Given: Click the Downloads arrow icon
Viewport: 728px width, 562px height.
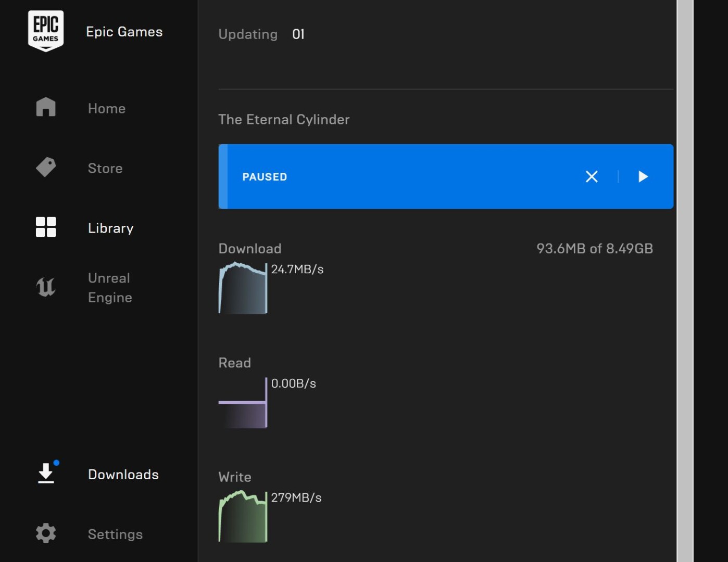Looking at the screenshot, I should point(46,474).
